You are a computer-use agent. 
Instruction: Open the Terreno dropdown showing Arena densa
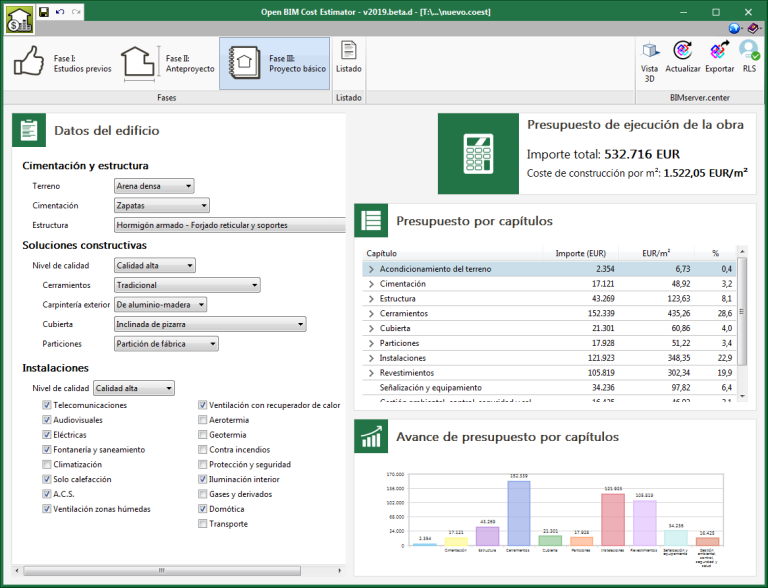pyautogui.click(x=154, y=186)
